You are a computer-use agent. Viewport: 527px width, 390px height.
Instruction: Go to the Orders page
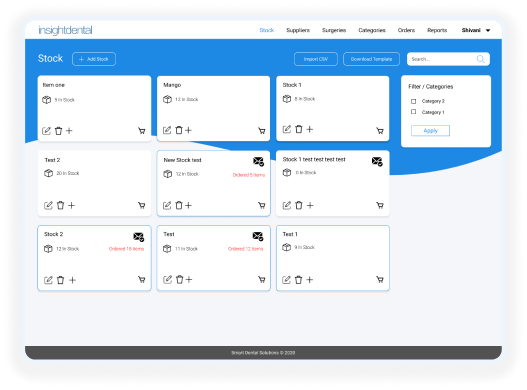(406, 30)
